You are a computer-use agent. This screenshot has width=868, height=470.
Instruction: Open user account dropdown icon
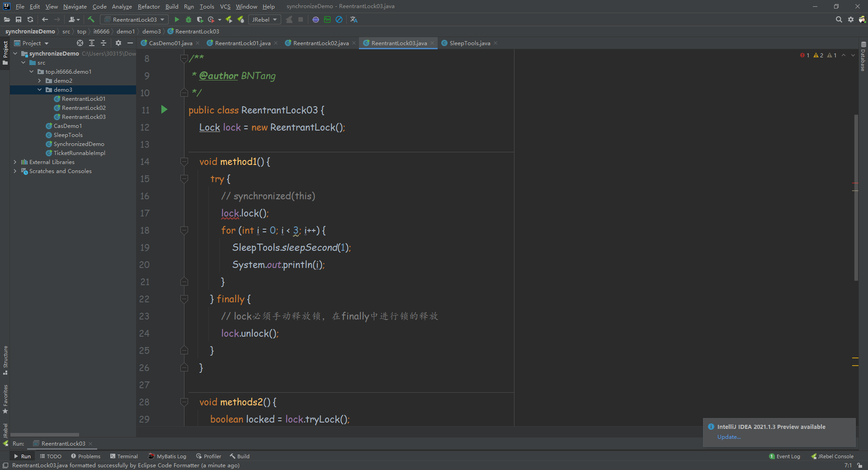tap(74, 19)
